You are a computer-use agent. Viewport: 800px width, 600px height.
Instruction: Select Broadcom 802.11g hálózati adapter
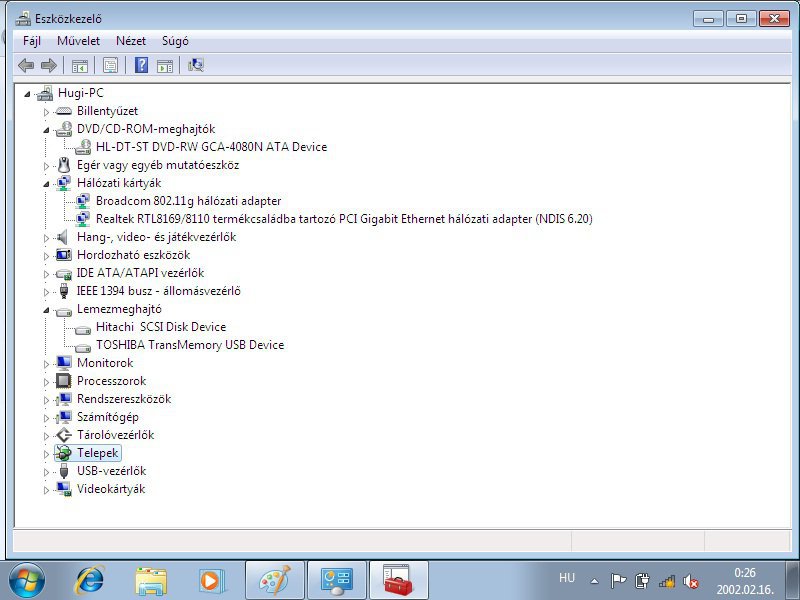(x=188, y=201)
